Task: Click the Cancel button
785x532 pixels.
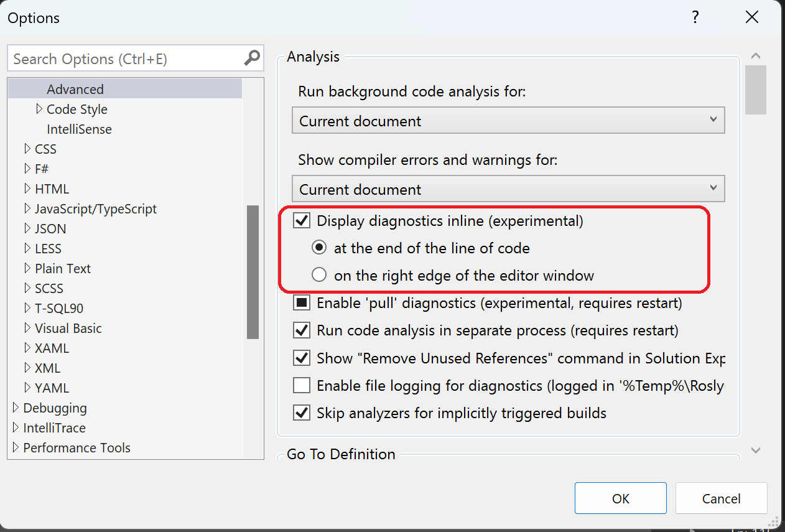Action: (721, 498)
